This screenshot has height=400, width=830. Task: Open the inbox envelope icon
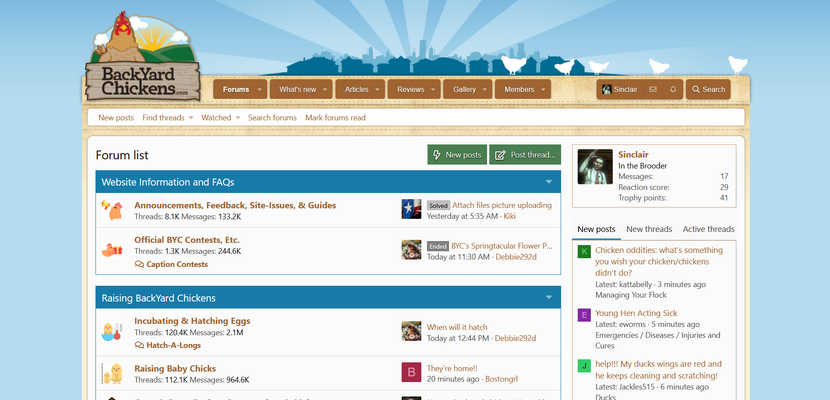(653, 89)
